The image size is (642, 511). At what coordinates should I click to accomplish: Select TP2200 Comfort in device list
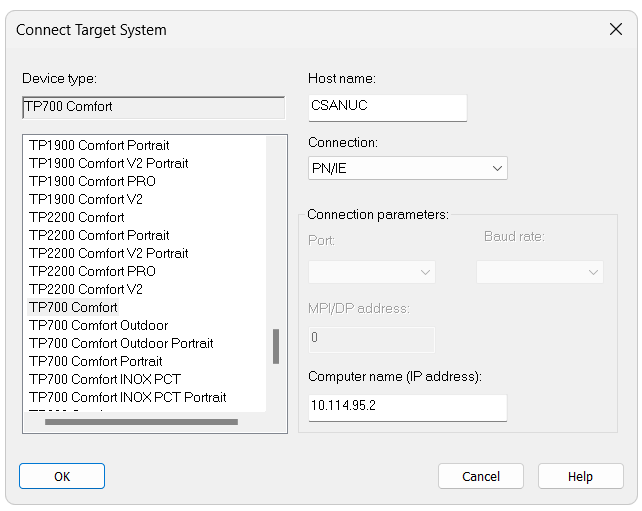point(77,217)
